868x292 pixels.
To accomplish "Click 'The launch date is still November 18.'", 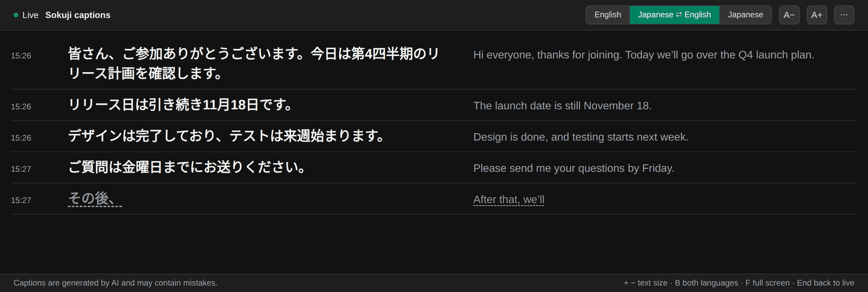I will click(563, 106).
